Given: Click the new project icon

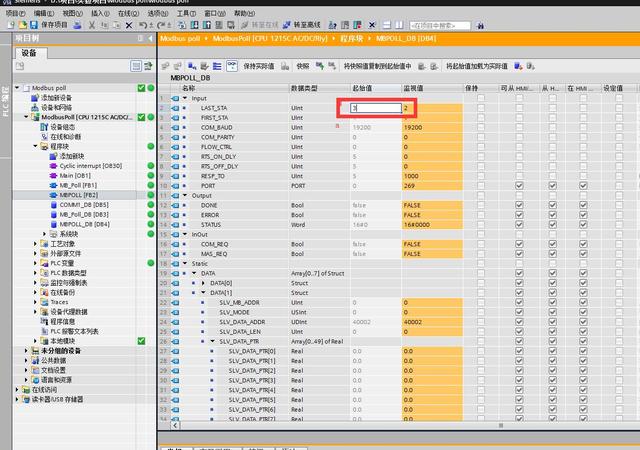Looking at the screenshot, I should click(x=11, y=25).
